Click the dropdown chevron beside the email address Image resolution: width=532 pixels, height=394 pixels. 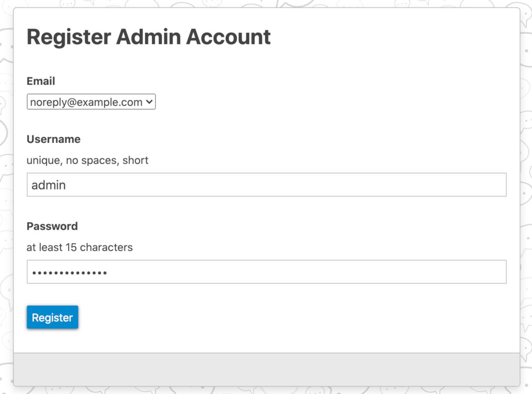pos(150,102)
